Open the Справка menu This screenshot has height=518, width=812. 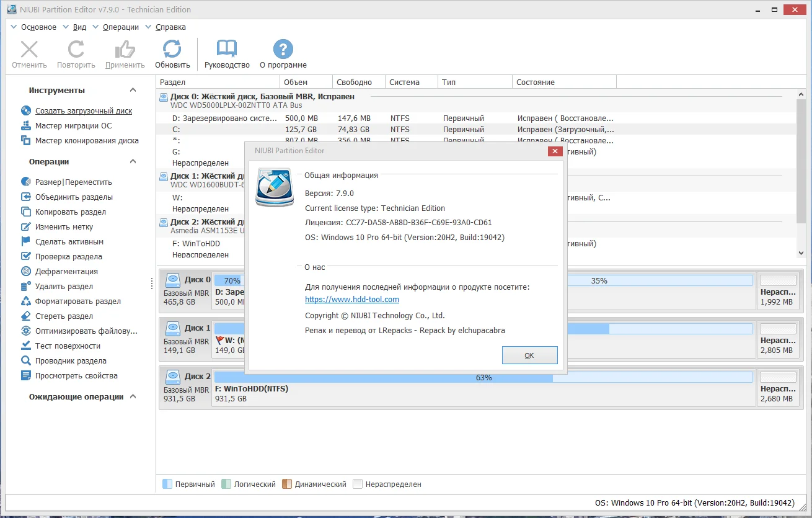(170, 27)
